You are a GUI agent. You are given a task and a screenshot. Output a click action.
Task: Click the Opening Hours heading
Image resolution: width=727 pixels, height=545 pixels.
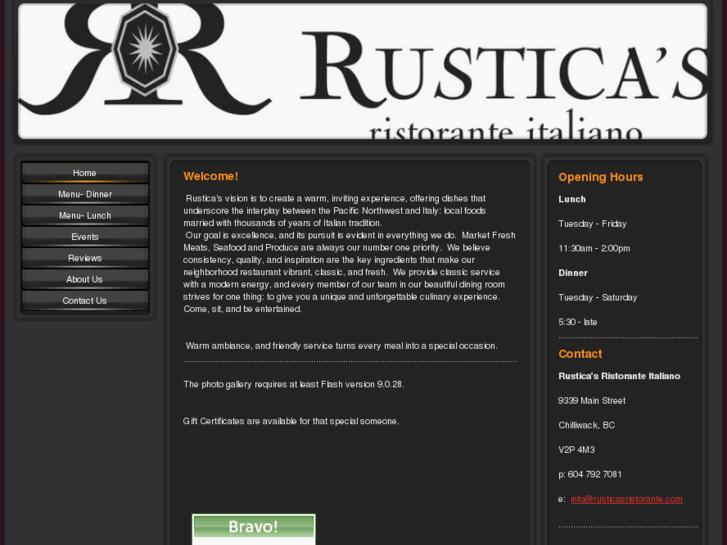pyautogui.click(x=600, y=177)
